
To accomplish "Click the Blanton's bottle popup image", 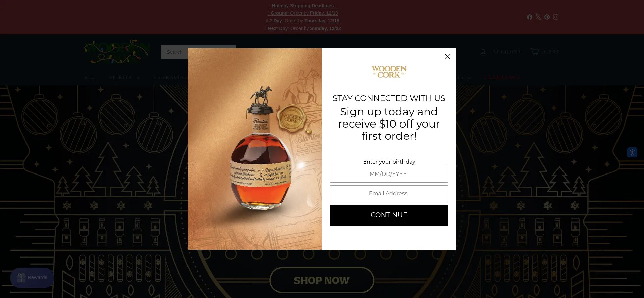I will coord(255,149).
